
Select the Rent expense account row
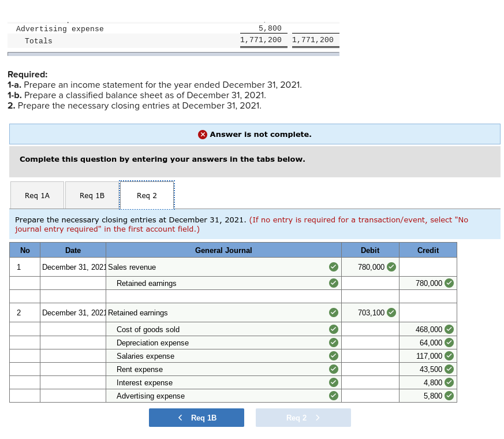(219, 369)
